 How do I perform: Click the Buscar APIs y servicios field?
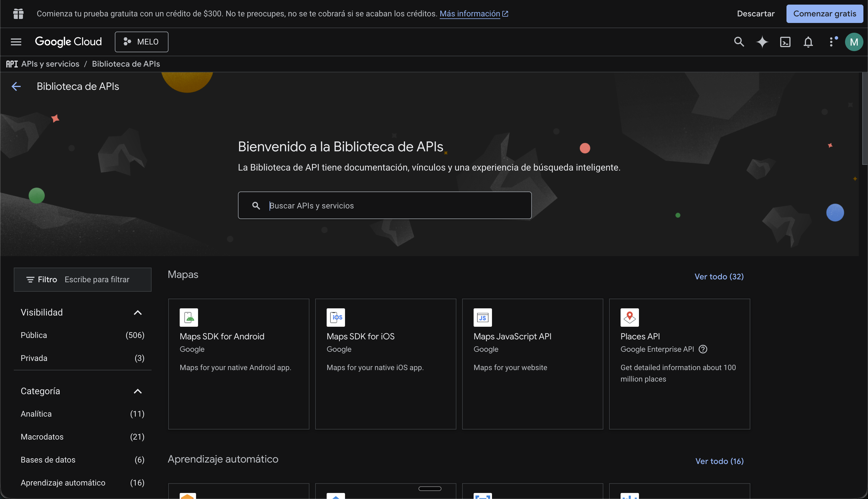point(384,205)
